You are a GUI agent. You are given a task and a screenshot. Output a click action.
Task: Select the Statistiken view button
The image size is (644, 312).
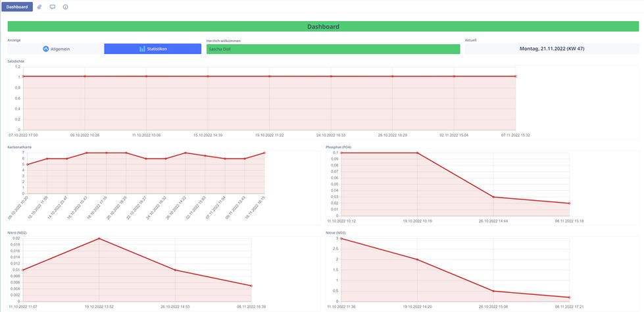tap(153, 49)
